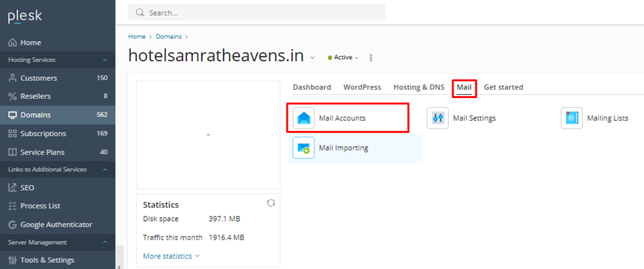Open the Active status dropdown

[x=343, y=58]
